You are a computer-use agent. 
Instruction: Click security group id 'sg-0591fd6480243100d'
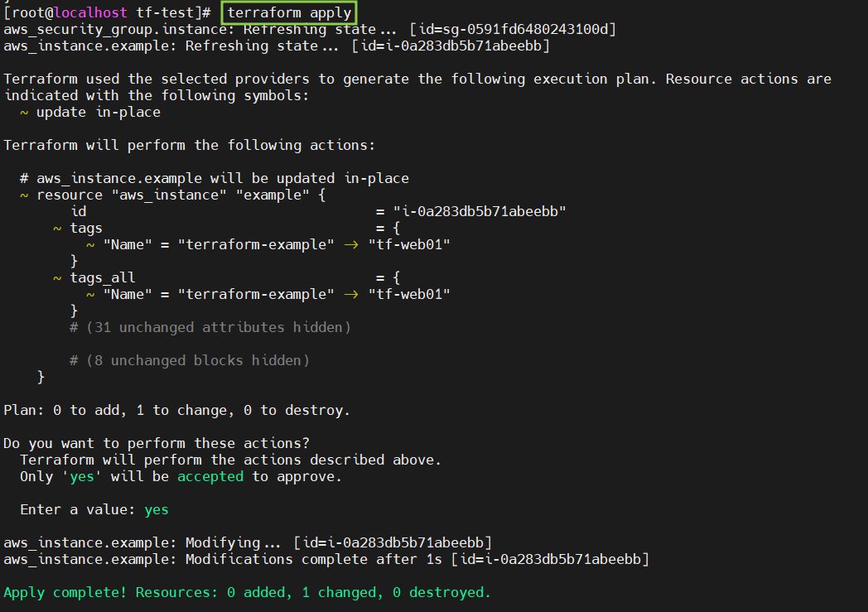point(525,29)
